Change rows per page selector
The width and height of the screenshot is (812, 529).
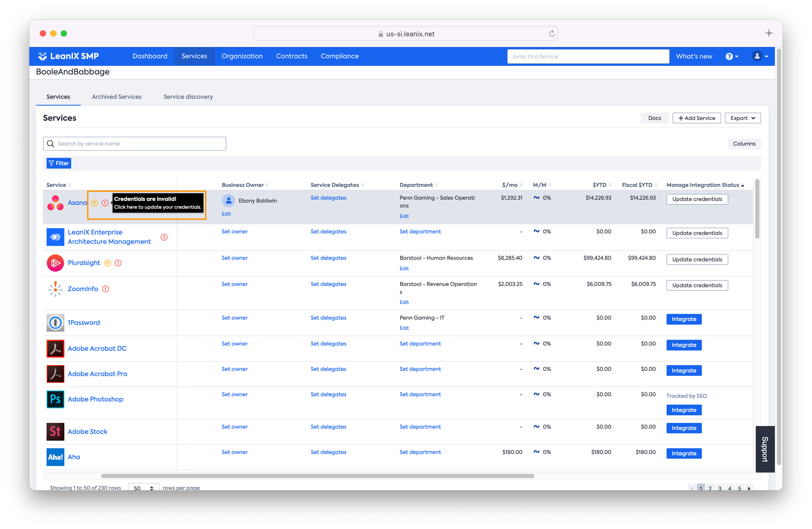[143, 488]
